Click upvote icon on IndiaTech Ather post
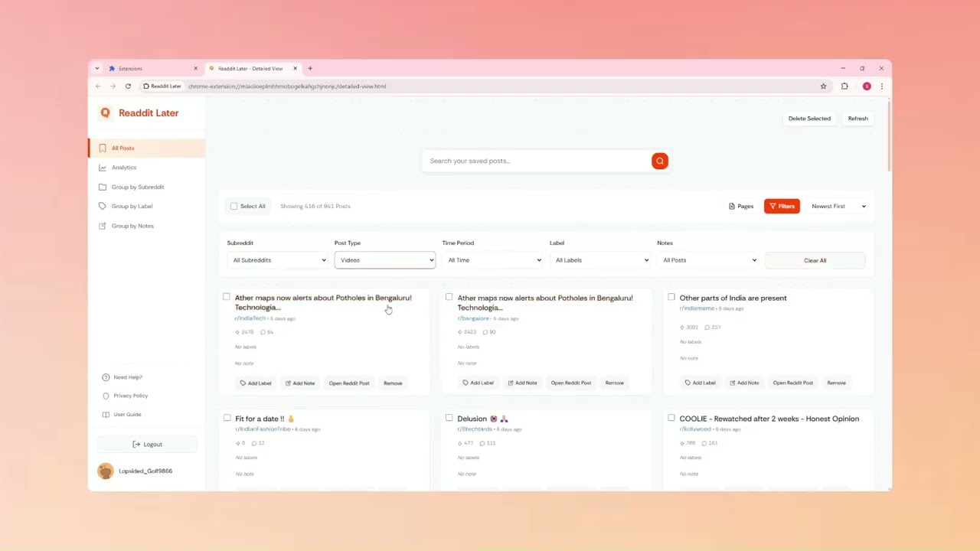Viewport: 980px width, 551px height. point(237,332)
